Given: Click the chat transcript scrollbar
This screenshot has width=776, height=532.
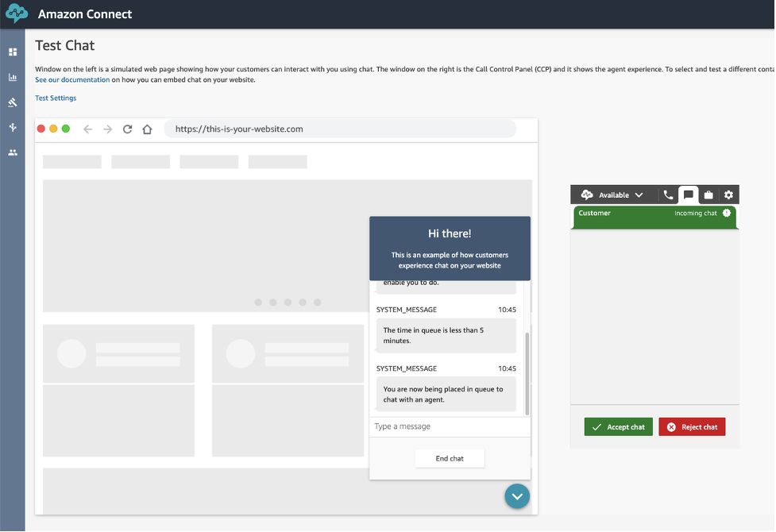Looking at the screenshot, I should click(x=527, y=374).
